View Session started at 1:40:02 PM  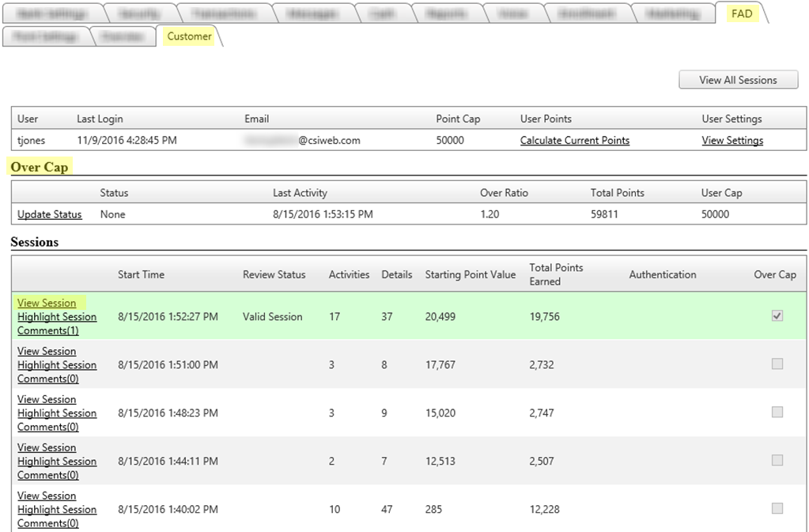[47, 496]
